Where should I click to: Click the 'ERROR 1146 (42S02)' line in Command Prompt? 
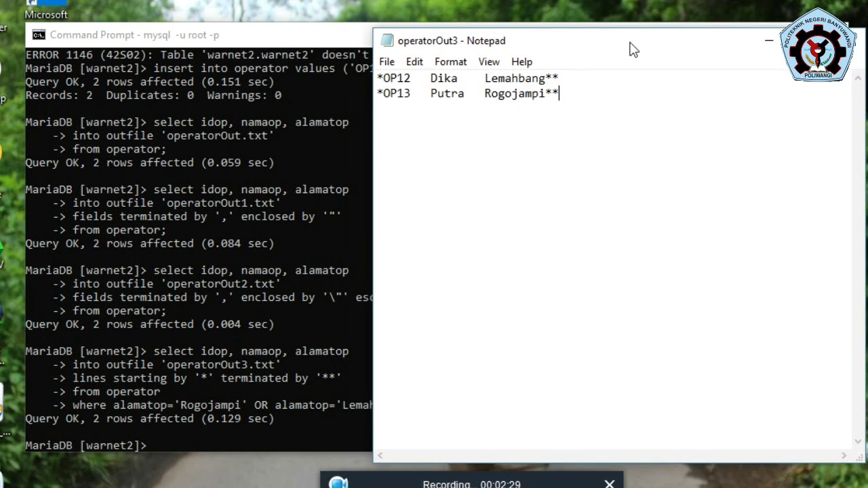[197, 55]
